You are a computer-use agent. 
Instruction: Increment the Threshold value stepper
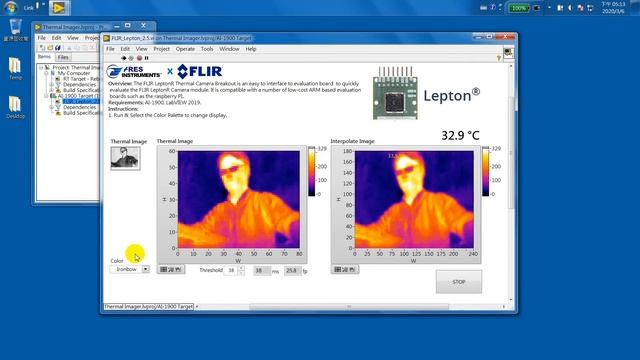pos(241,268)
